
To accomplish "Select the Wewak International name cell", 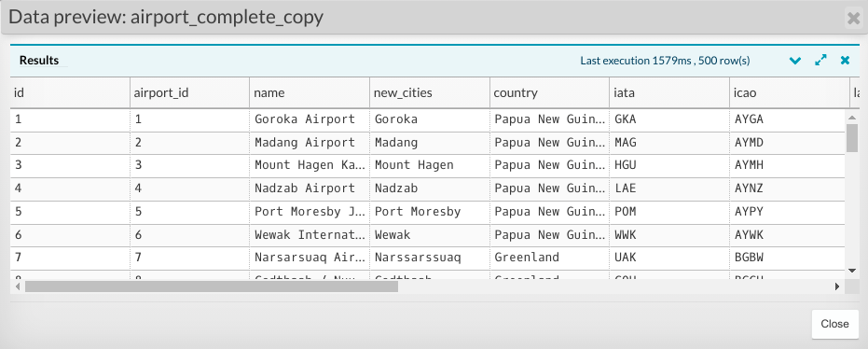I will tap(310, 235).
